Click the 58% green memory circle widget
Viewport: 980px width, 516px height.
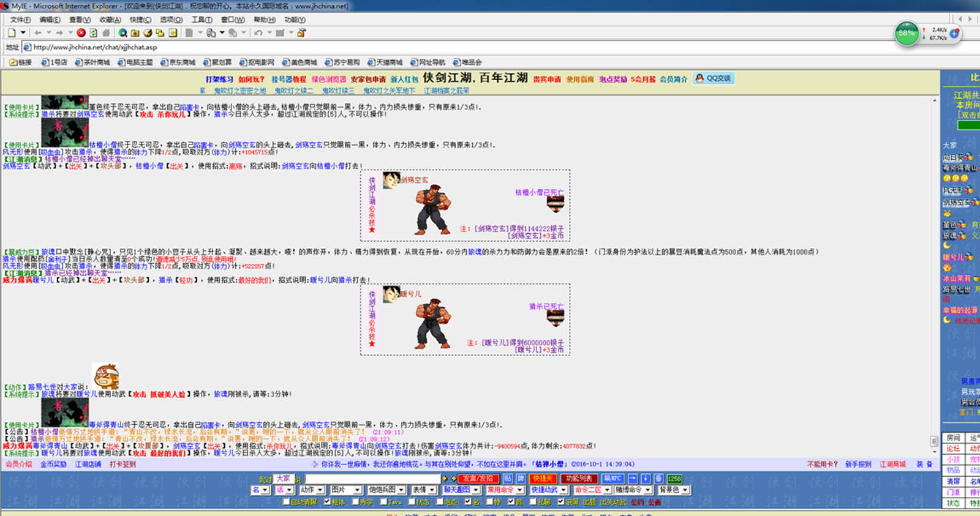pyautogui.click(x=907, y=33)
